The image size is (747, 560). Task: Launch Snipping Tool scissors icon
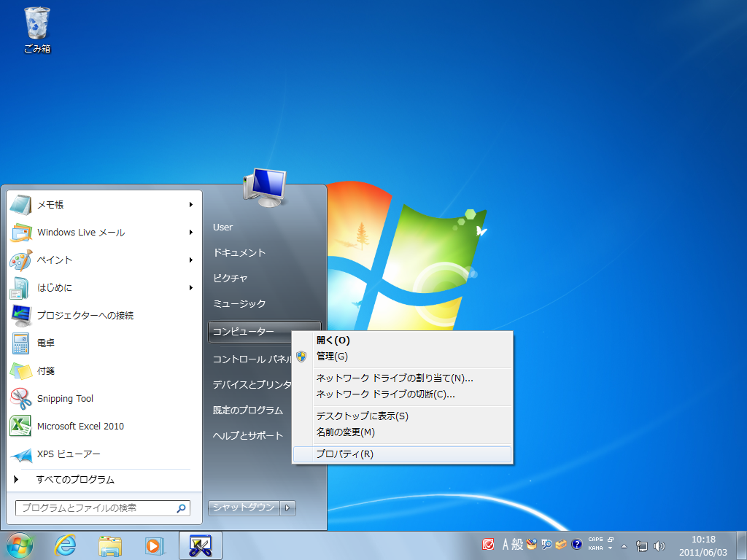click(20, 399)
